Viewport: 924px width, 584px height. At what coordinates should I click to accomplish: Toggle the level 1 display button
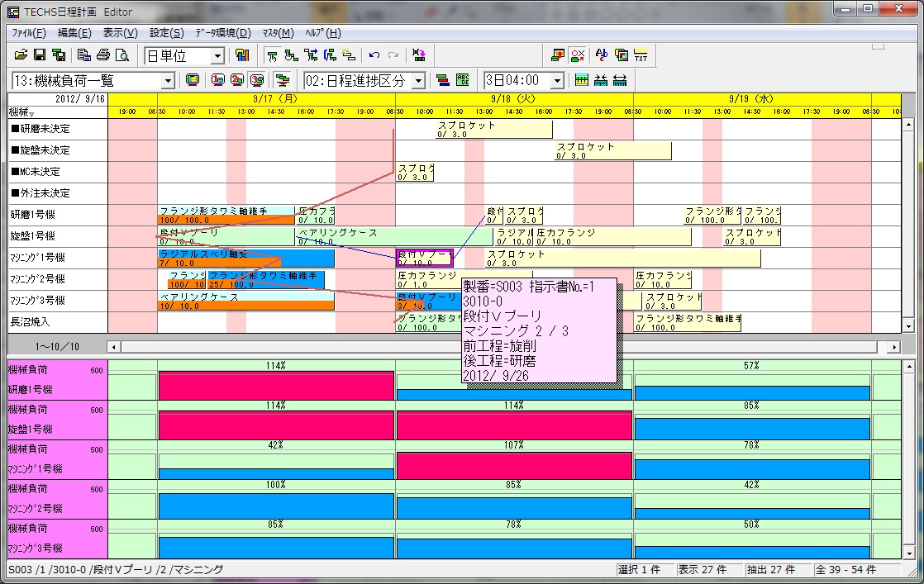coord(218,80)
